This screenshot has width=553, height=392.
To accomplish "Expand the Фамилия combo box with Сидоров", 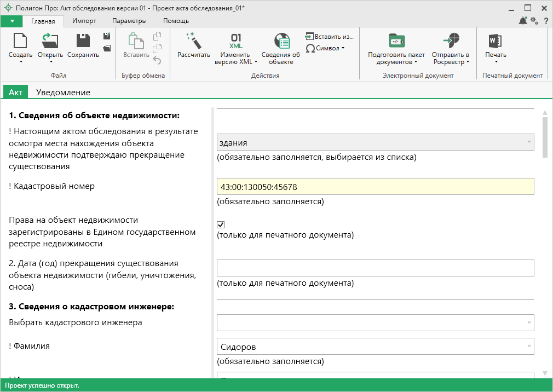I will click(x=529, y=346).
